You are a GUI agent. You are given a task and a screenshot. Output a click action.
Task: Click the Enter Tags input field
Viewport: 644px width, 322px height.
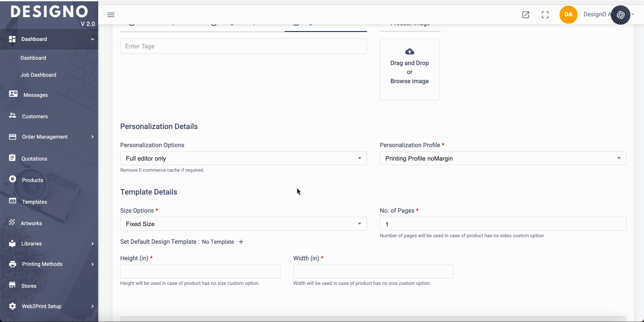coord(243,46)
